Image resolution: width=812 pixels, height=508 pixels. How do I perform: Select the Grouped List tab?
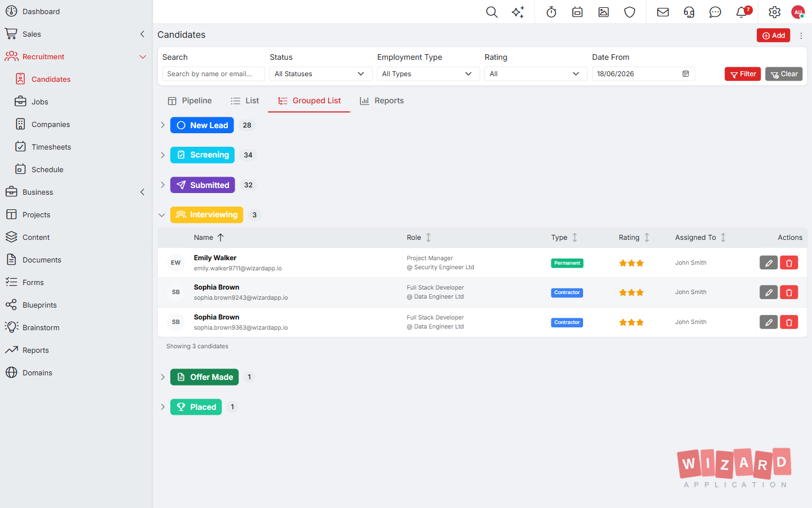tap(309, 100)
